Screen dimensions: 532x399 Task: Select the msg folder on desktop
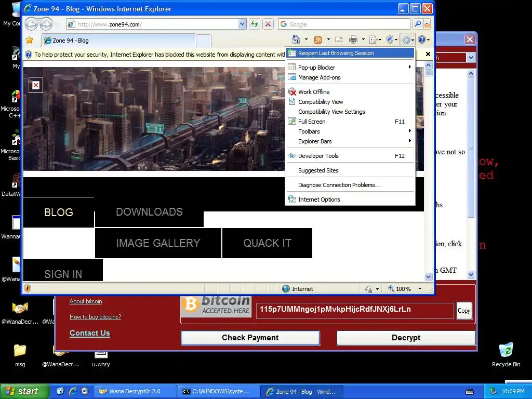click(x=20, y=355)
